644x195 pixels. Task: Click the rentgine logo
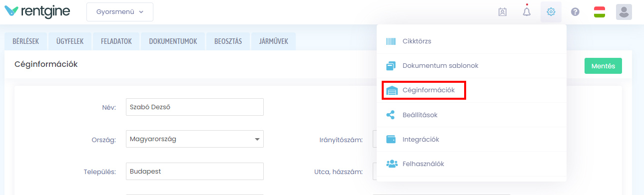pos(37,11)
